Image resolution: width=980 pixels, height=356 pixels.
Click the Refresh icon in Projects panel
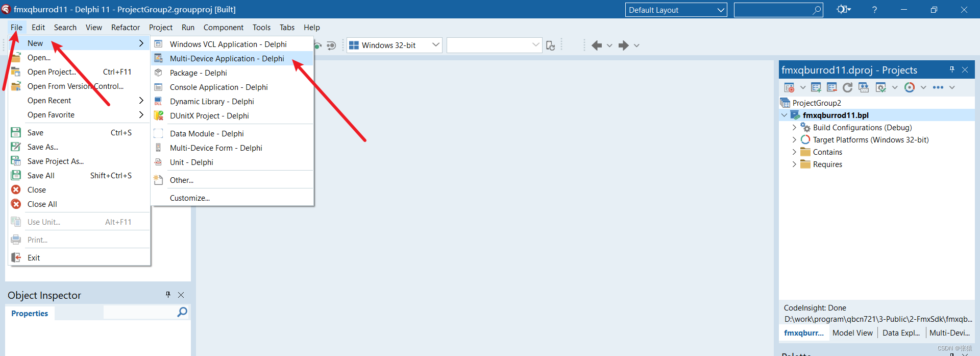[848, 87]
